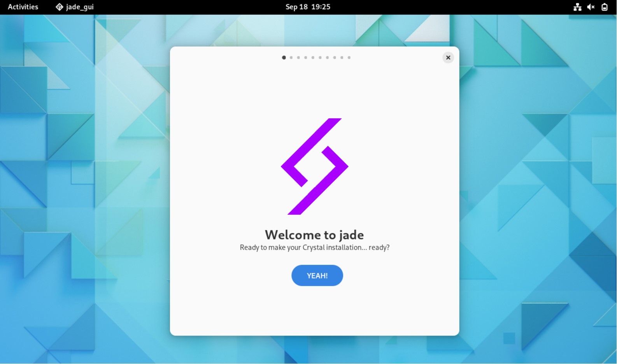Click the Welcome to jade heading
The height and width of the screenshot is (364, 617).
[x=314, y=235]
